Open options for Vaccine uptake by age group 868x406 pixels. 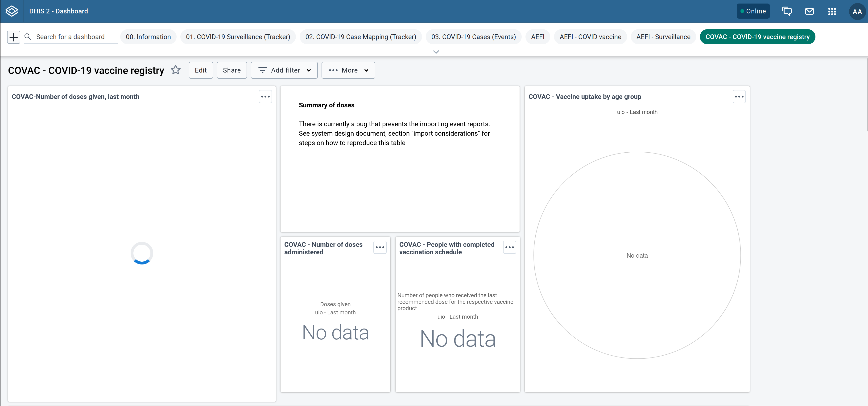click(x=739, y=97)
